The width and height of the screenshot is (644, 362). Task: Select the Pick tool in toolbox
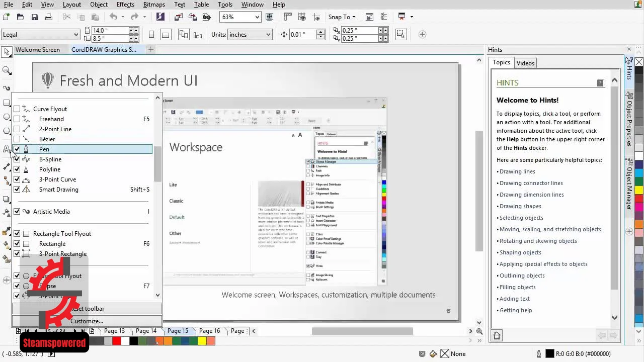pyautogui.click(x=7, y=52)
